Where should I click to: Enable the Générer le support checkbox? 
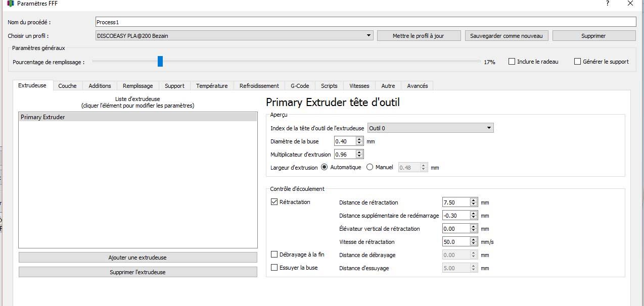tap(577, 62)
